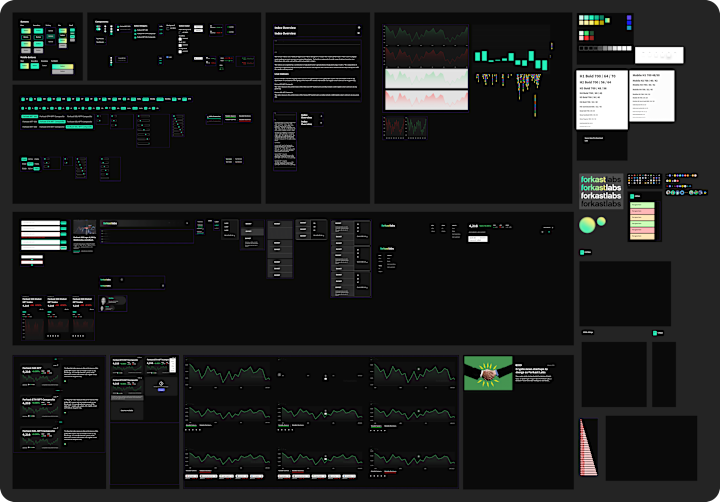The width and height of the screenshot is (720, 502).
Task: Select the teal bar chart
Action: pyautogui.click(x=511, y=59)
